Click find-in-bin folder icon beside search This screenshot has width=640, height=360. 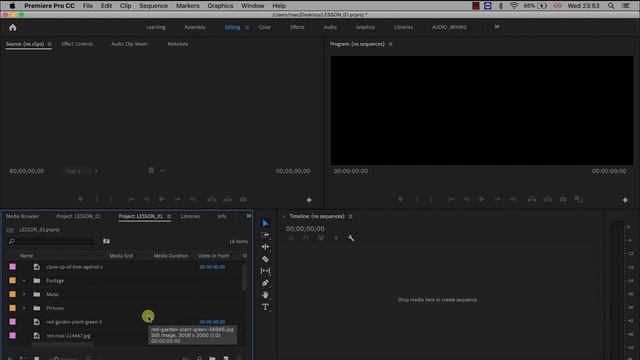point(106,241)
